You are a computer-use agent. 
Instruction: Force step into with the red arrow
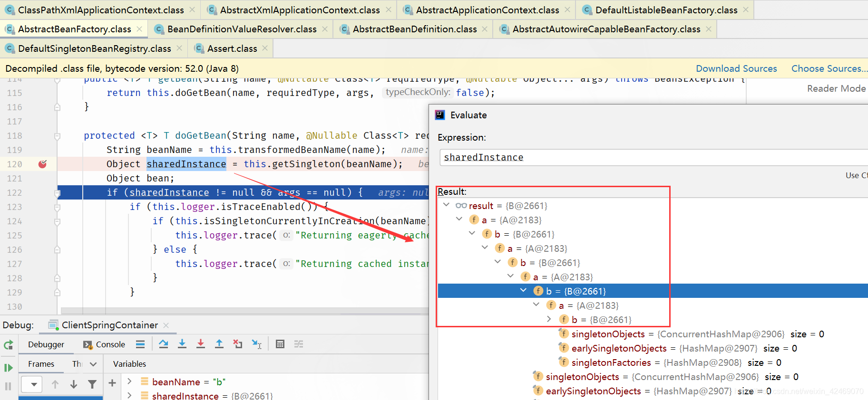tap(201, 344)
